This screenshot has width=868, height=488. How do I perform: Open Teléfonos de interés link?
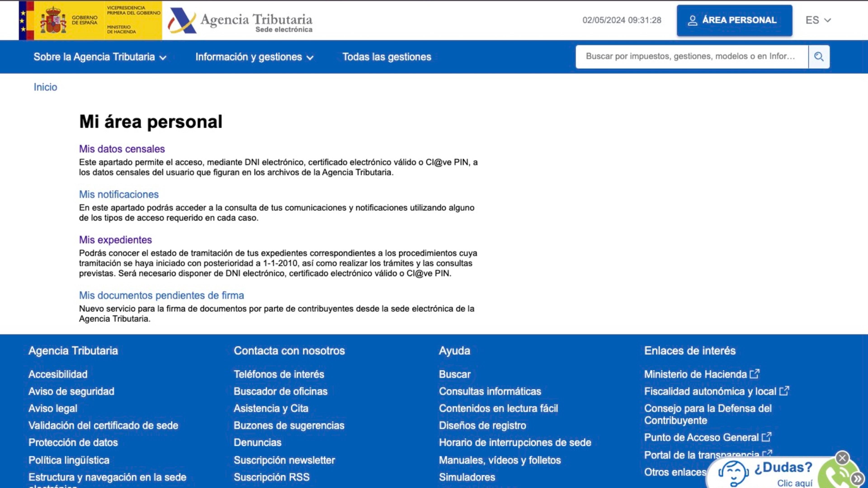pyautogui.click(x=279, y=374)
